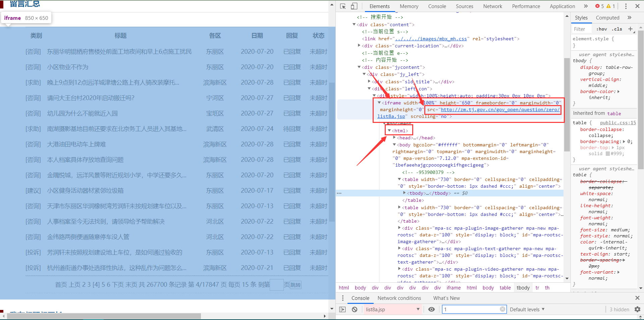The image size is (644, 320).
Task: Clear the console filter text
Action: [x=502, y=309]
